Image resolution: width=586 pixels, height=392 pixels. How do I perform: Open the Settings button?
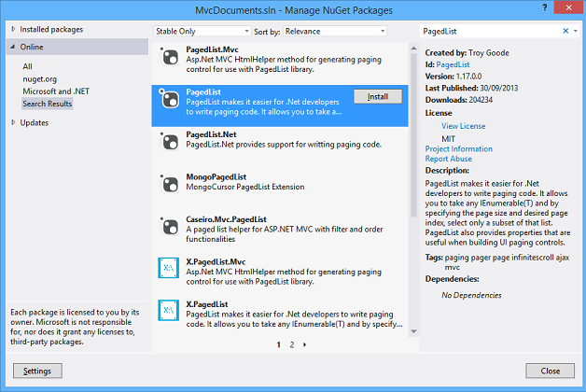click(37, 371)
